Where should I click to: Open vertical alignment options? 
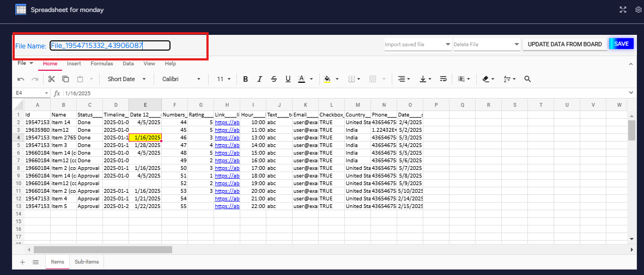pos(426,79)
